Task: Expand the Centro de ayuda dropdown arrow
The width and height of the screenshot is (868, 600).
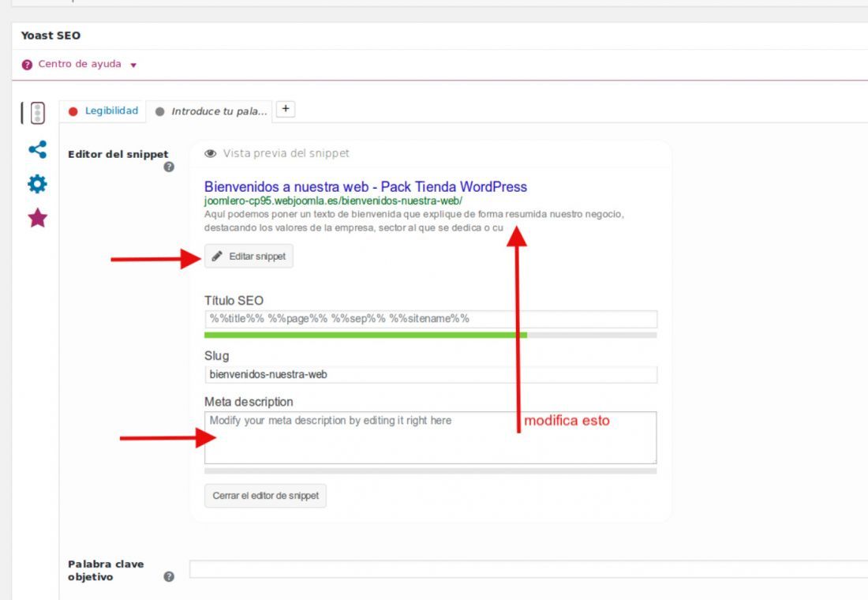Action: pyautogui.click(x=133, y=66)
